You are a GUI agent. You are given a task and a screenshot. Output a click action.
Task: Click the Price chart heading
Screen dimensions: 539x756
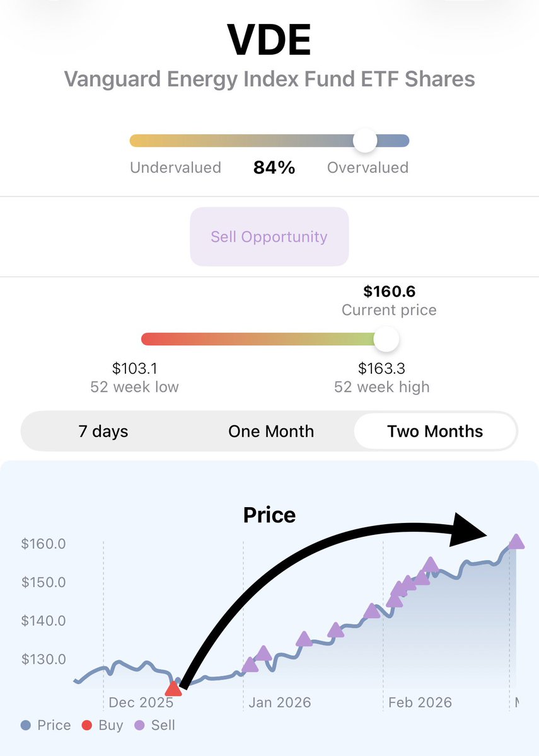(x=269, y=515)
